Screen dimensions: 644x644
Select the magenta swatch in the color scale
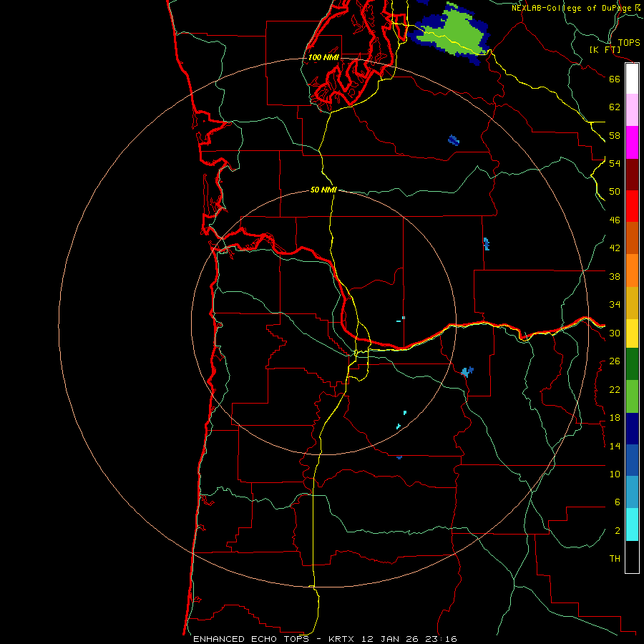tap(632, 142)
